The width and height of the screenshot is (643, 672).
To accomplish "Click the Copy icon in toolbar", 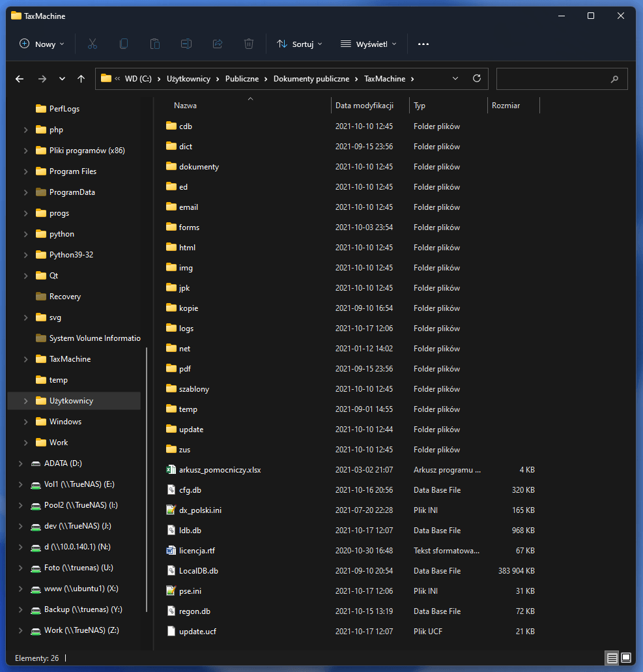I will click(x=124, y=44).
